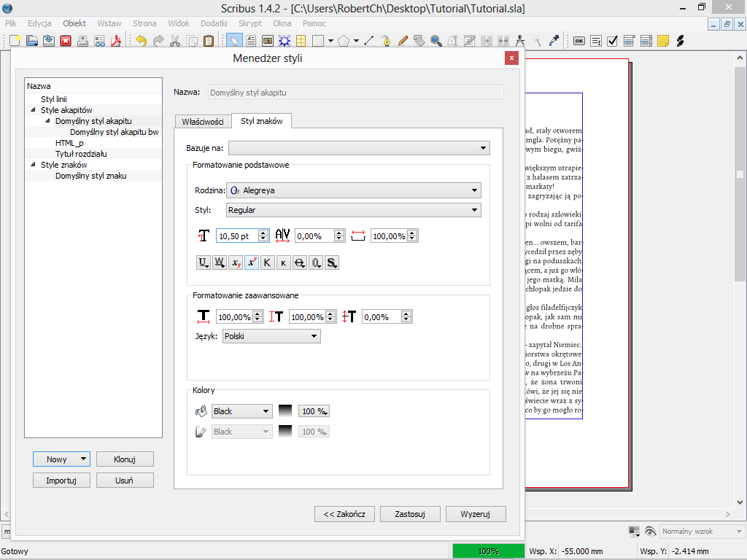Screen dimensions: 747x560
Task: Select the Insert Table tool
Action: click(x=300, y=41)
